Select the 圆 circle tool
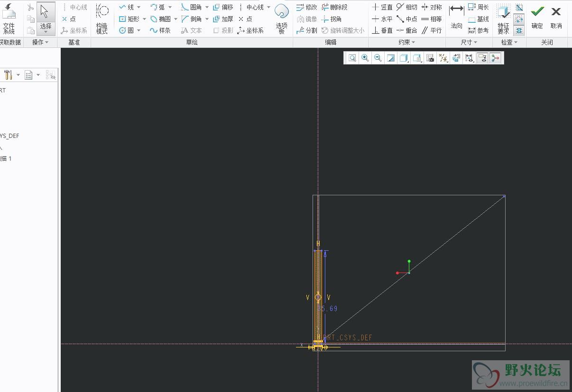The height and width of the screenshot is (392, 572). pyautogui.click(x=126, y=30)
